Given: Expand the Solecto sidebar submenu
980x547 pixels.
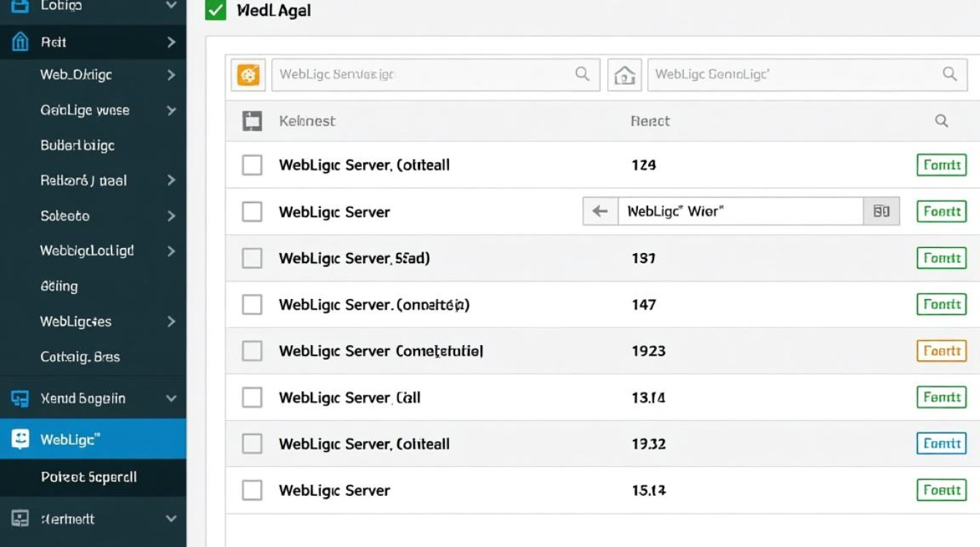Looking at the screenshot, I should click(171, 216).
